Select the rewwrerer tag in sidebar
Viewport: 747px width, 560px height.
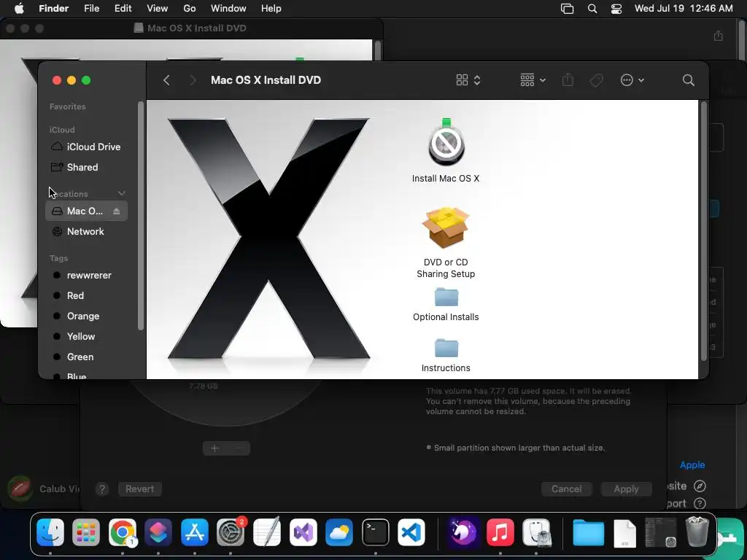point(86,275)
